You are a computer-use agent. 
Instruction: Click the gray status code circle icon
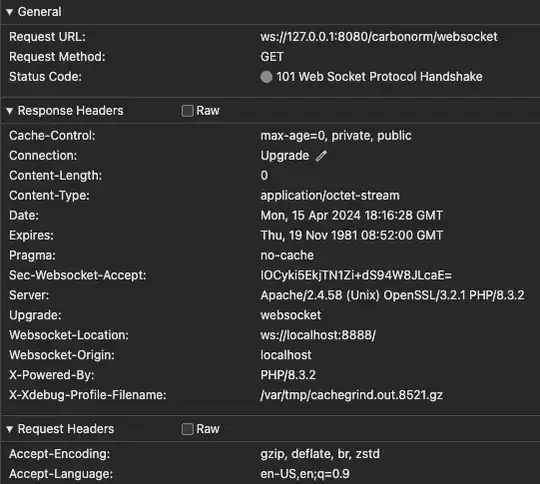[x=266, y=77]
